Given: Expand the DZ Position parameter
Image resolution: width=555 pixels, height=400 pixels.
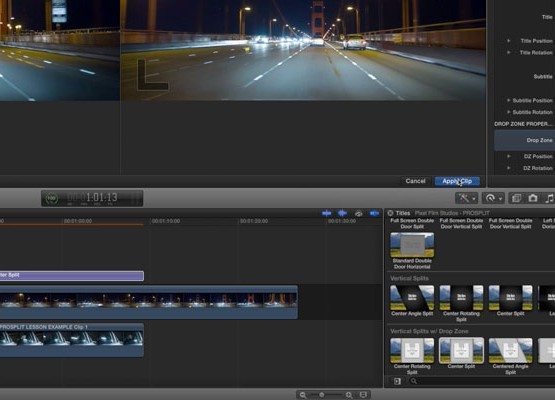Looking at the screenshot, I should pyautogui.click(x=509, y=156).
